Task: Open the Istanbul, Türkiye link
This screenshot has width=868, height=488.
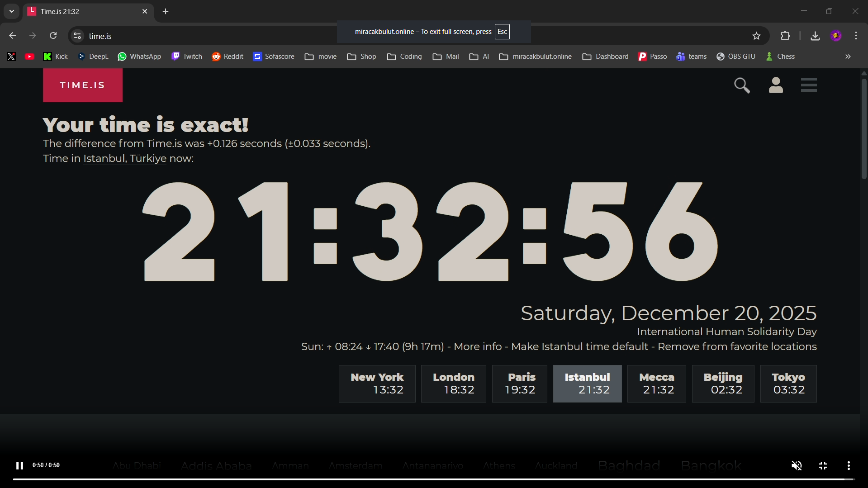Action: 125,159
